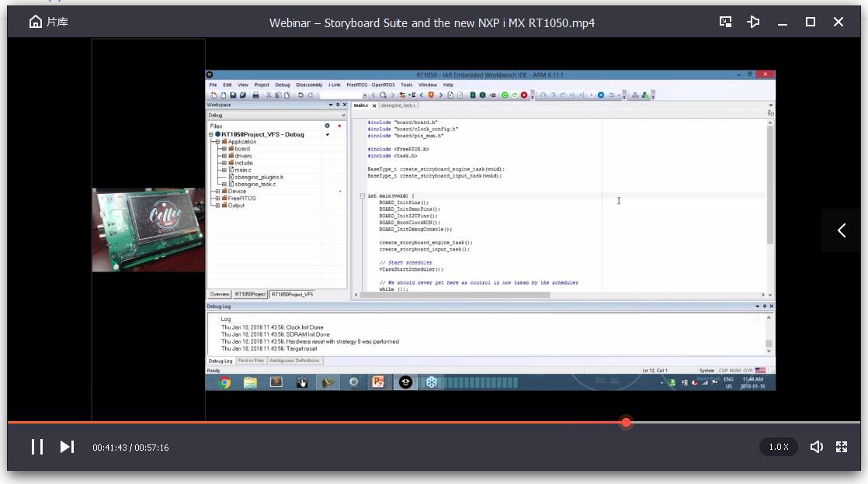The height and width of the screenshot is (484, 868).
Task: Open the Debug menu in IAR Workbench
Action: (283, 85)
